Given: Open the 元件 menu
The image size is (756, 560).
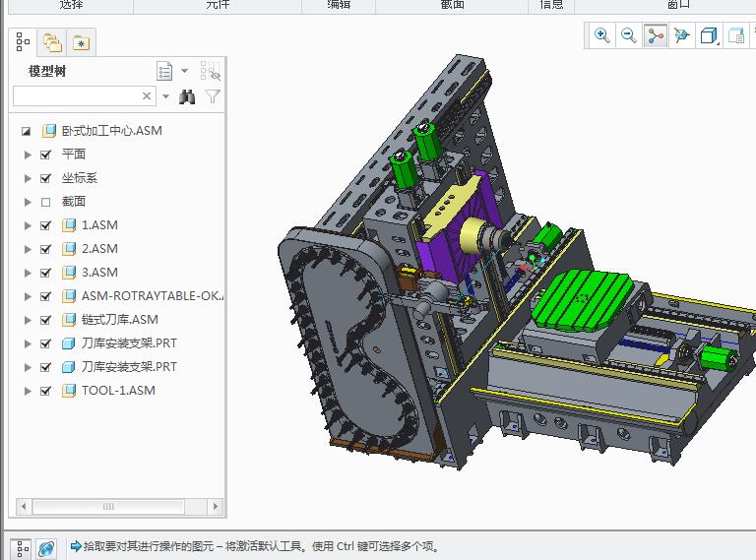Looking at the screenshot, I should click(x=218, y=4).
